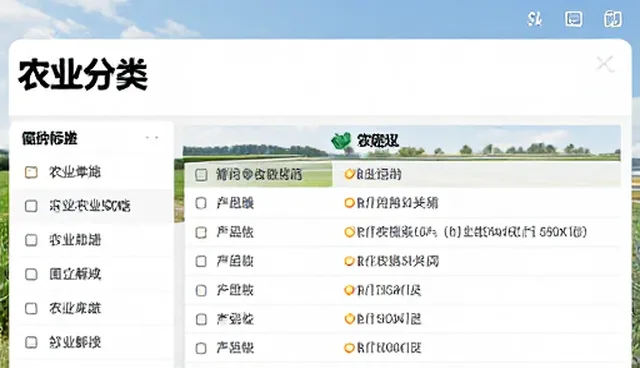Select the row text containing (b) and 550×10

(x=472, y=232)
